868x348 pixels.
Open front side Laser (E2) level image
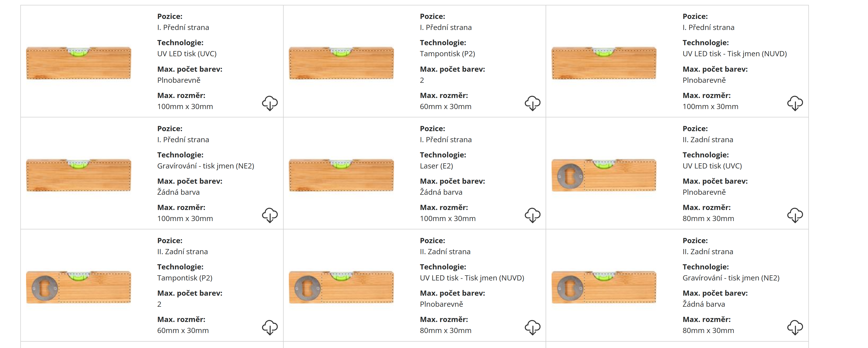click(x=341, y=175)
